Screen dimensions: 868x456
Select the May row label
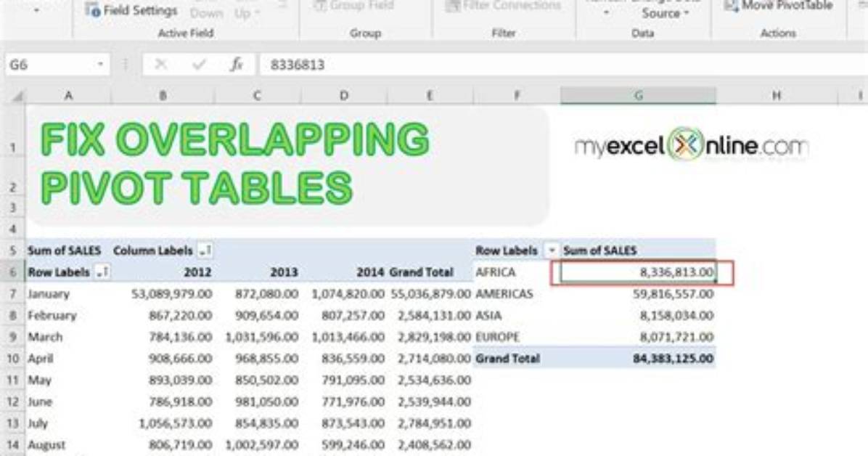pyautogui.click(x=39, y=380)
